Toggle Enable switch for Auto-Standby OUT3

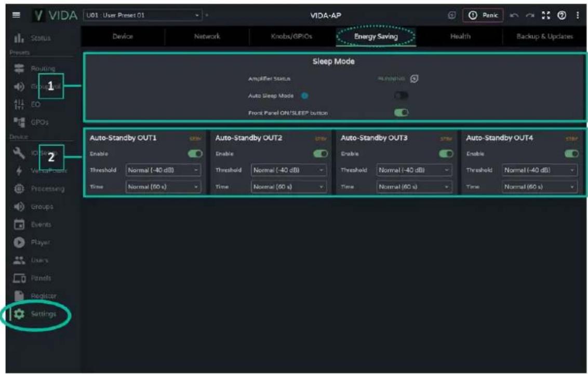tap(446, 154)
